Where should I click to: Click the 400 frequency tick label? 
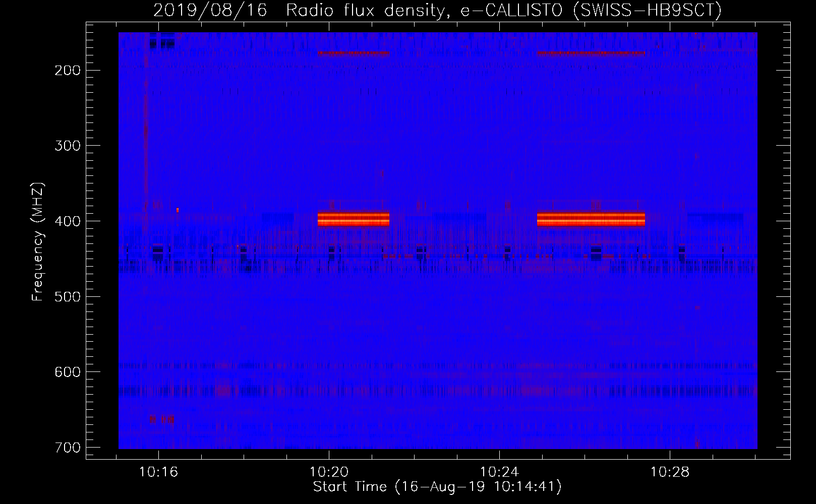click(67, 221)
